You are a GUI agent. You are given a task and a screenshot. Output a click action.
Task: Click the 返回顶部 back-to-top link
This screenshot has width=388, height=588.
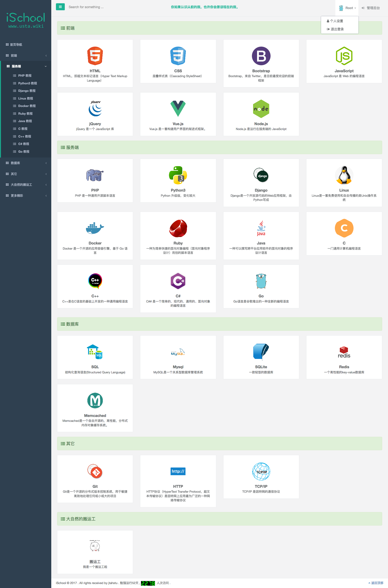click(376, 583)
